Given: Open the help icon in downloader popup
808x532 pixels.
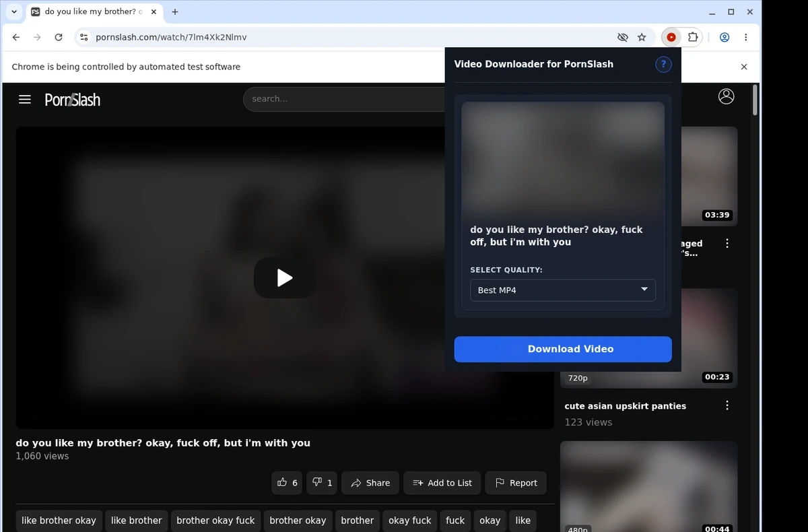Looking at the screenshot, I should (x=663, y=65).
